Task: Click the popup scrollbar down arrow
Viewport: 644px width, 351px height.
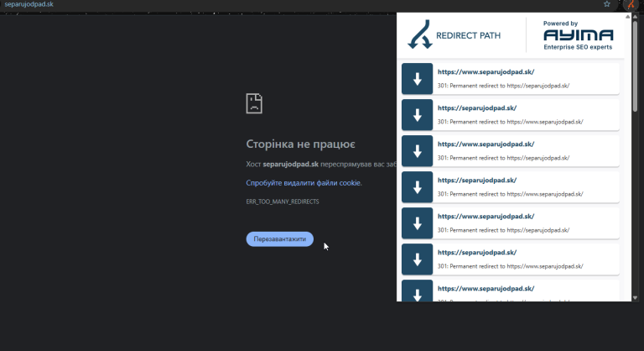Action: 635,297
